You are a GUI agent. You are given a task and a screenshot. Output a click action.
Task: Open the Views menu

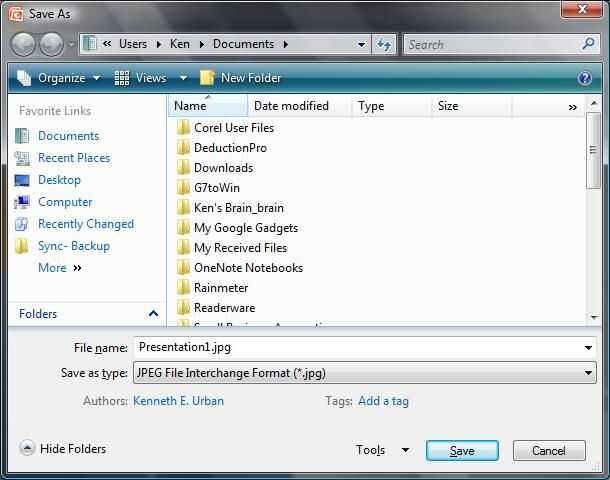(151, 78)
